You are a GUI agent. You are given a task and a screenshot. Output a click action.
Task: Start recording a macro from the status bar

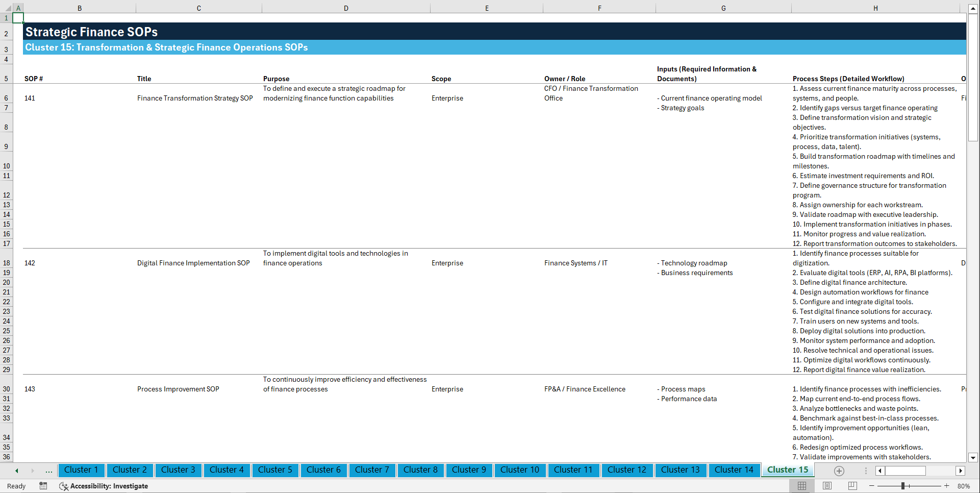43,486
